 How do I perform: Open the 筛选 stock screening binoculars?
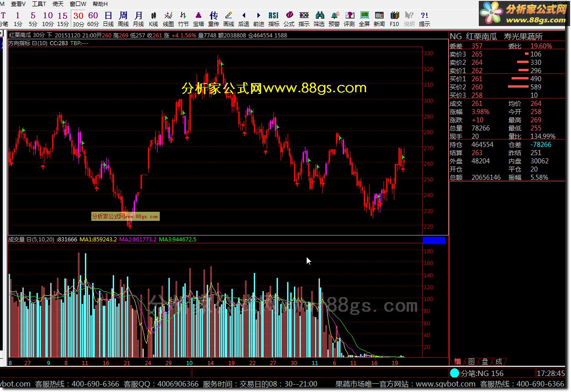[319, 19]
